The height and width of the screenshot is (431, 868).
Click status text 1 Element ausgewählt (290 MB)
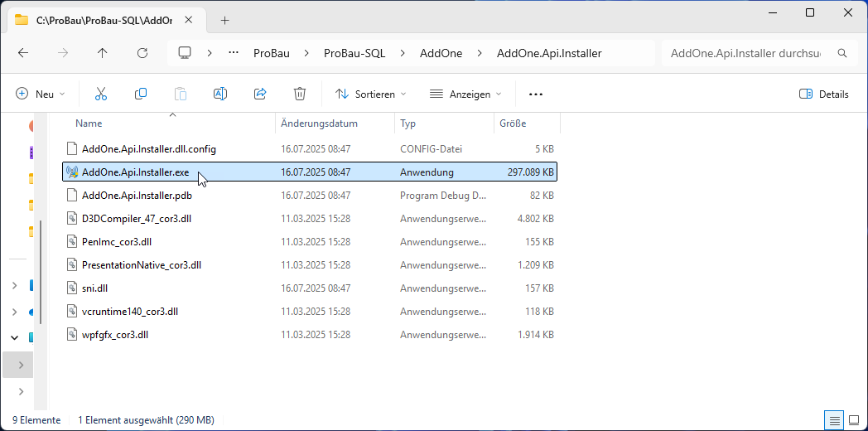click(146, 420)
